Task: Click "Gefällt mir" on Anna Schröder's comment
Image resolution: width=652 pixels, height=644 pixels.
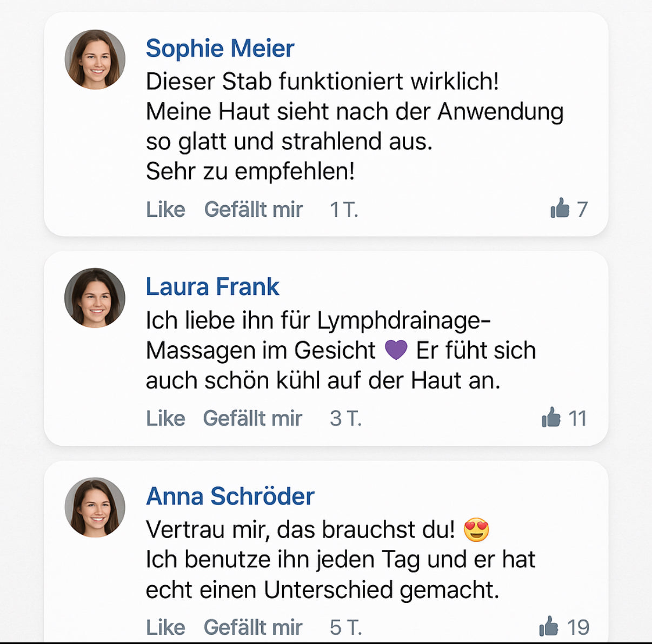Action: pos(252,627)
